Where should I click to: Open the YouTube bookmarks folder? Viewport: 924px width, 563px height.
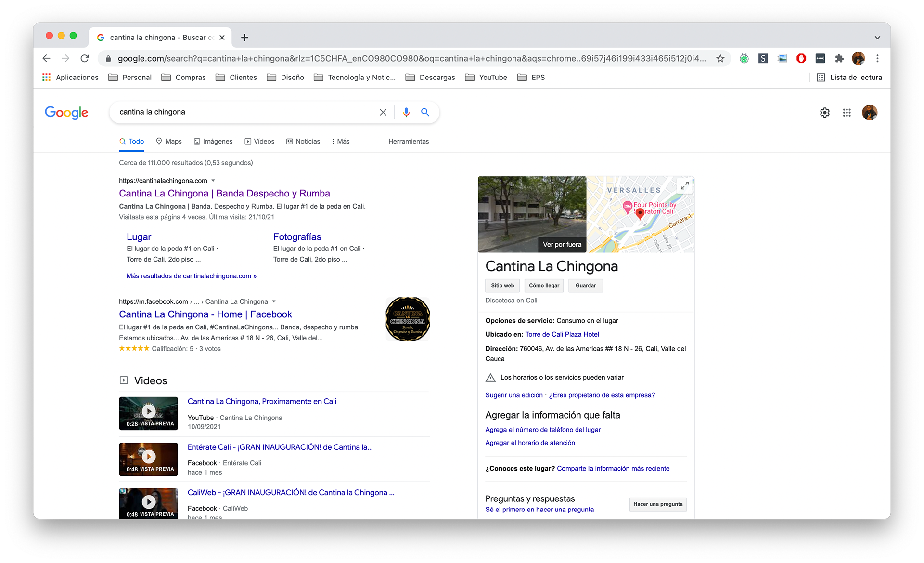[486, 77]
